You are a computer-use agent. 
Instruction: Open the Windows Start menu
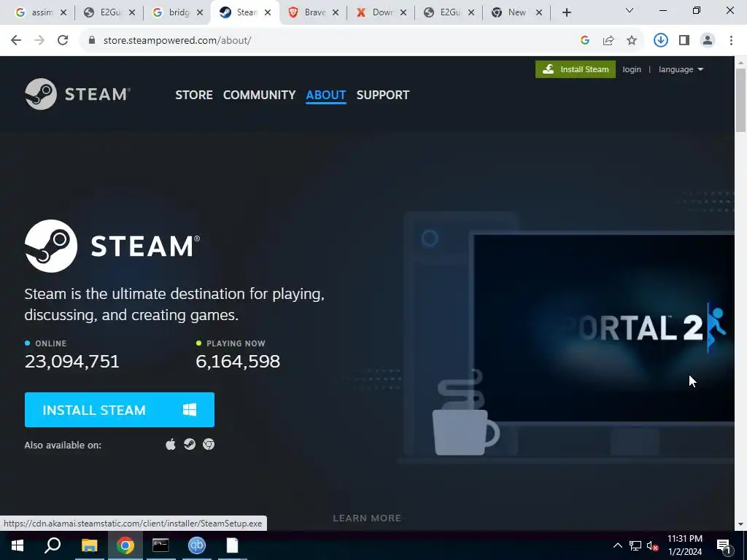(18, 545)
